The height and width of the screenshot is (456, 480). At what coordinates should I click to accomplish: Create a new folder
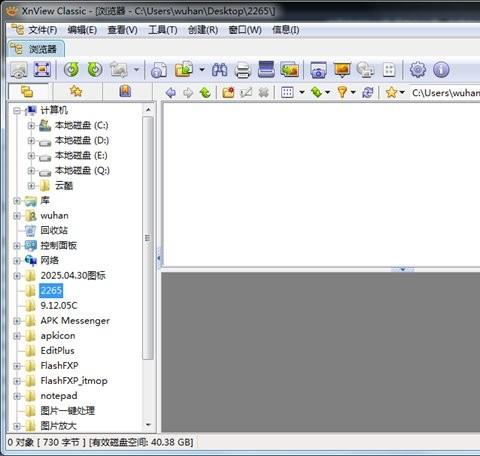(x=228, y=92)
